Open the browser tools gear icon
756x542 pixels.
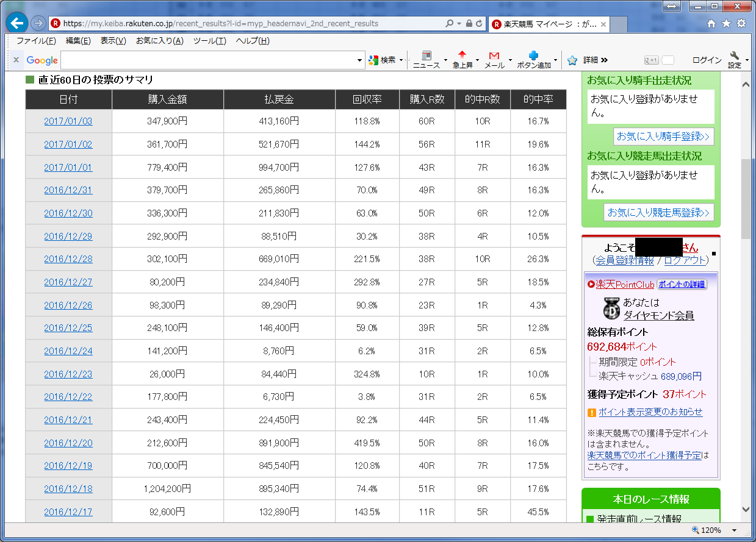coord(741,23)
